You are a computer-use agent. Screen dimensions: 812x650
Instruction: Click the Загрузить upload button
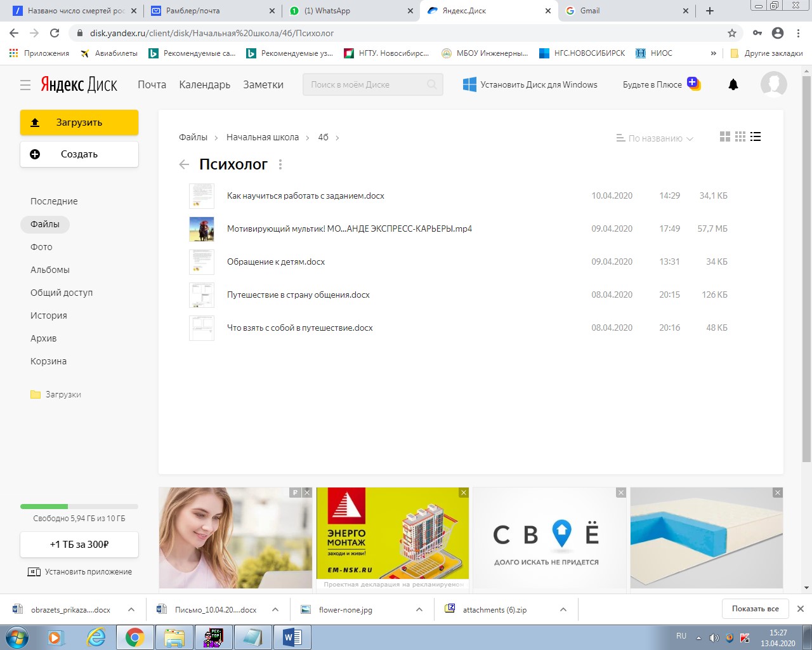click(79, 123)
